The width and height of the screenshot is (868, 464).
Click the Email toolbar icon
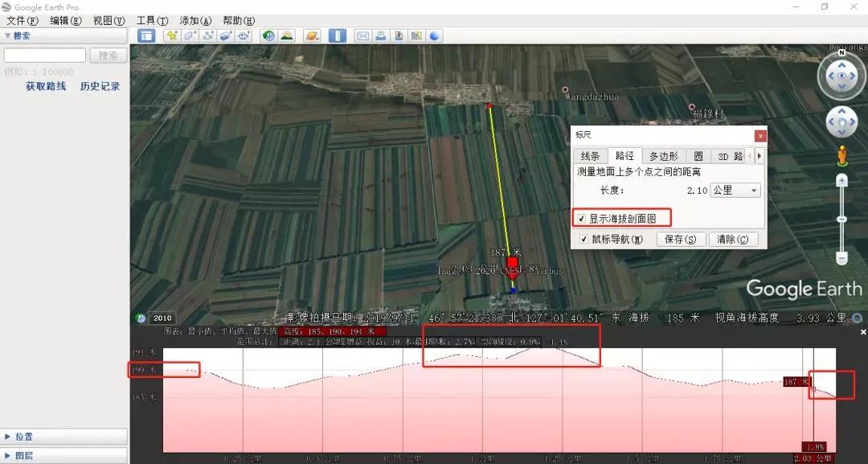point(362,35)
